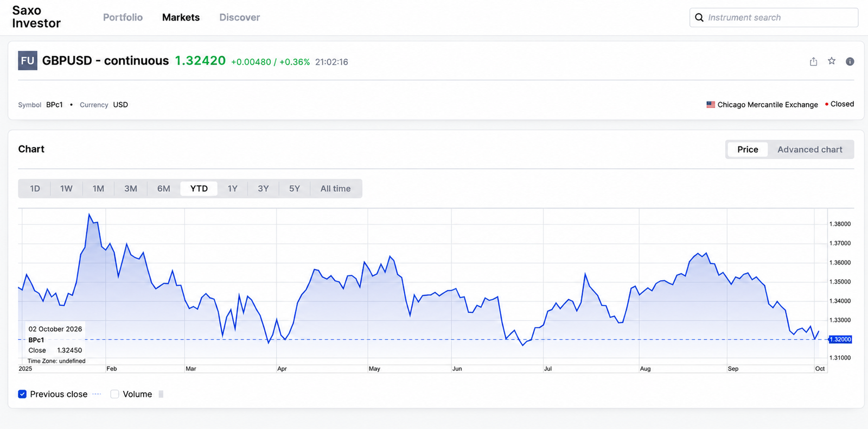868x429 pixels.
Task: Enable the Volume checkbox
Action: pyautogui.click(x=114, y=394)
